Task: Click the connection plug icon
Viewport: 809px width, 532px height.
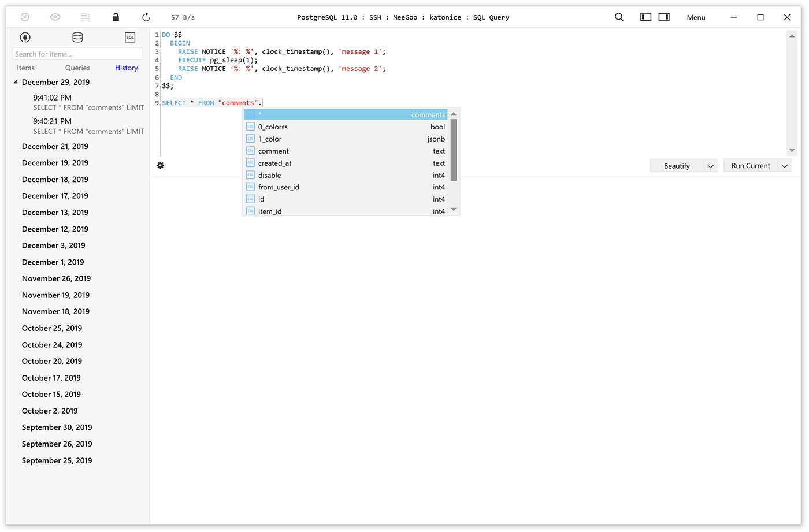Action: (25, 38)
